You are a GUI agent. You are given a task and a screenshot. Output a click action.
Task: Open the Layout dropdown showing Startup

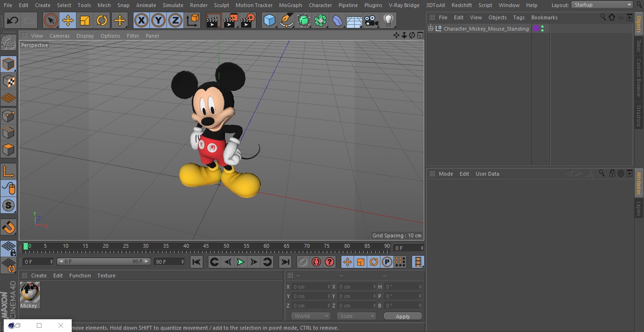click(x=603, y=5)
